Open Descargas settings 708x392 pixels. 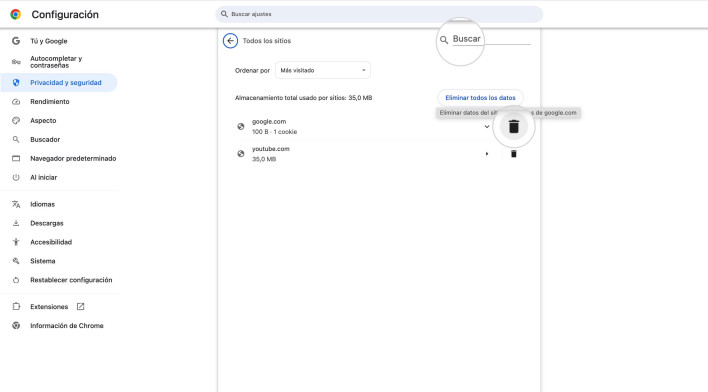tap(47, 223)
